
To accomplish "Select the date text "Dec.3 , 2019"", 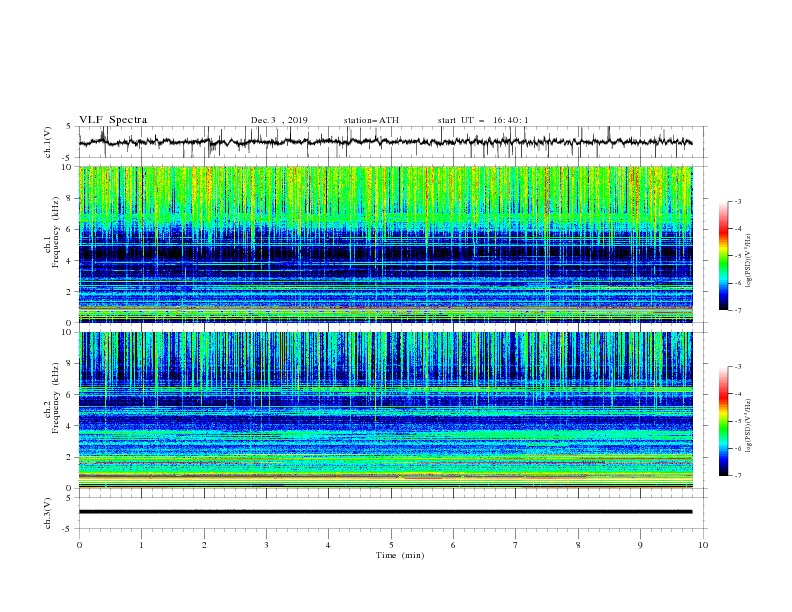I will [279, 120].
